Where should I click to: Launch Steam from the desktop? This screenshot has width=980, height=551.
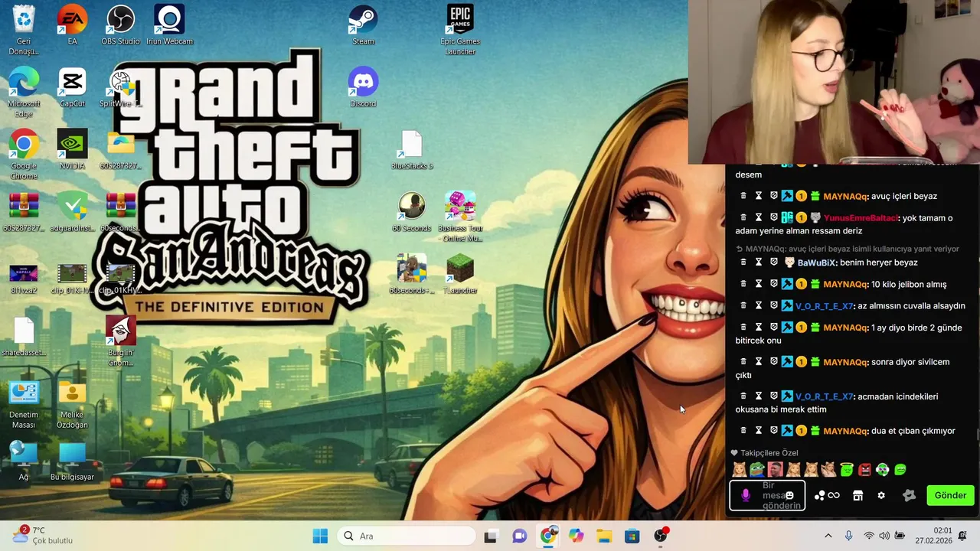click(363, 24)
